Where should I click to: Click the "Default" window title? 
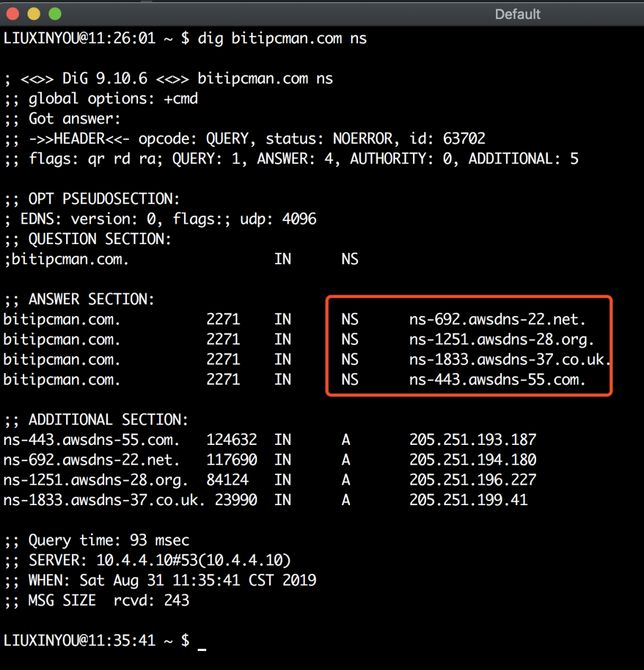tap(518, 14)
